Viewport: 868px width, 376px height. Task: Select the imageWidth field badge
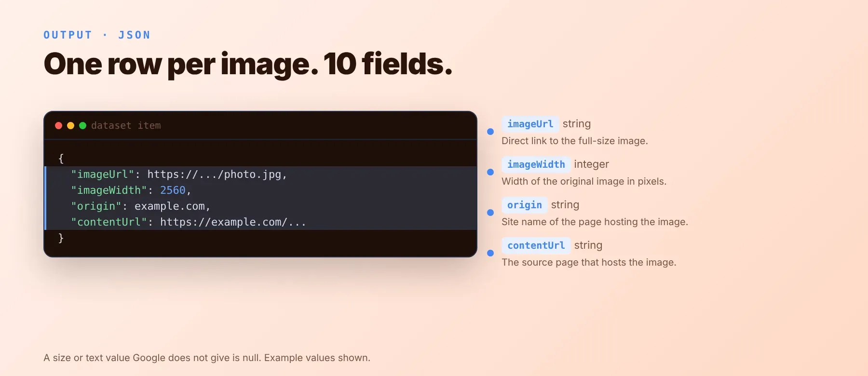536,164
